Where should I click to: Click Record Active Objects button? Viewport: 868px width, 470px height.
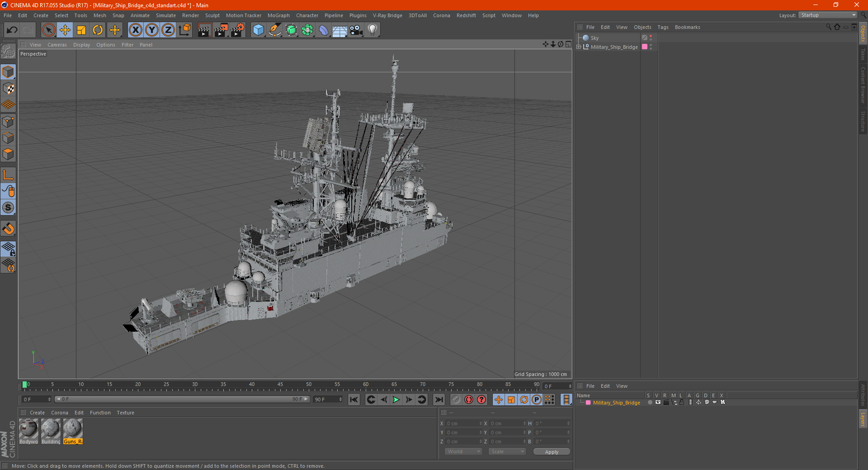pos(456,399)
